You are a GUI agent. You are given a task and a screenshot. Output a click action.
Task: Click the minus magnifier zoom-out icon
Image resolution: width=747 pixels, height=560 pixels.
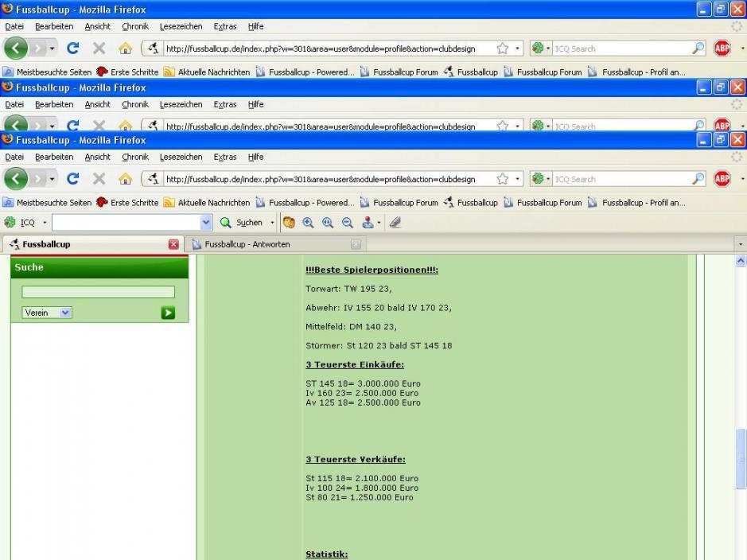click(347, 223)
